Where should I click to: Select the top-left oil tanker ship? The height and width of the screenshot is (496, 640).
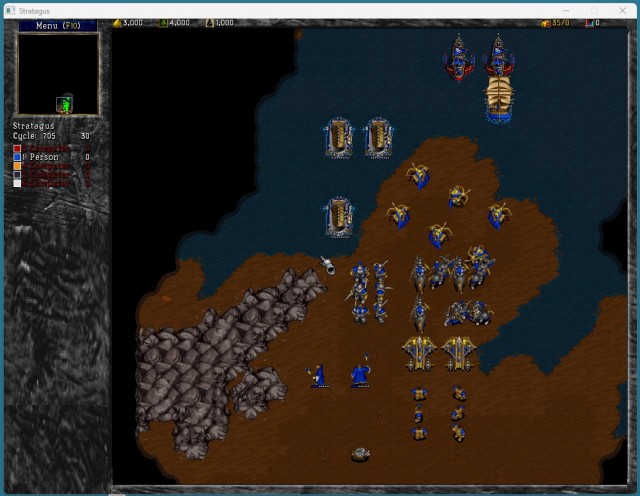[x=338, y=138]
